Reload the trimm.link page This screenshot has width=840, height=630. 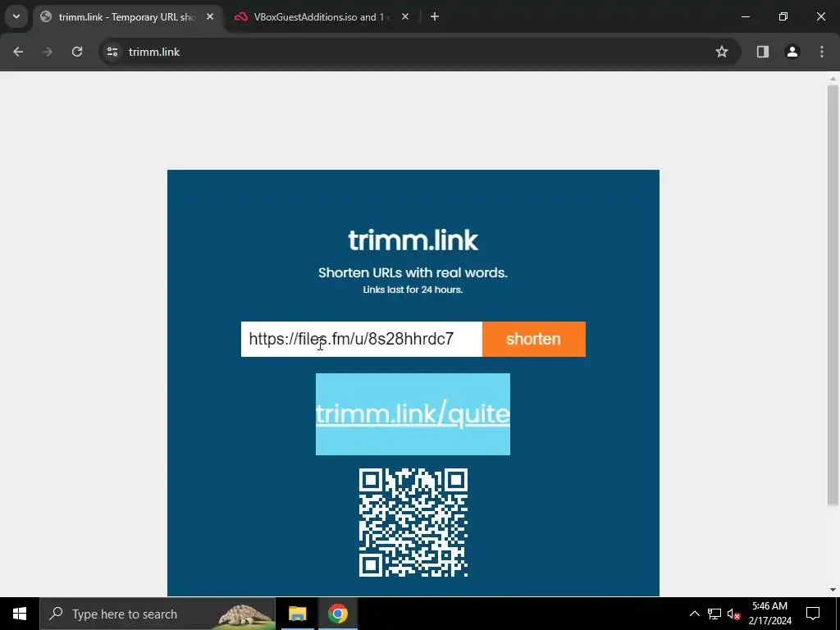pyautogui.click(x=77, y=52)
